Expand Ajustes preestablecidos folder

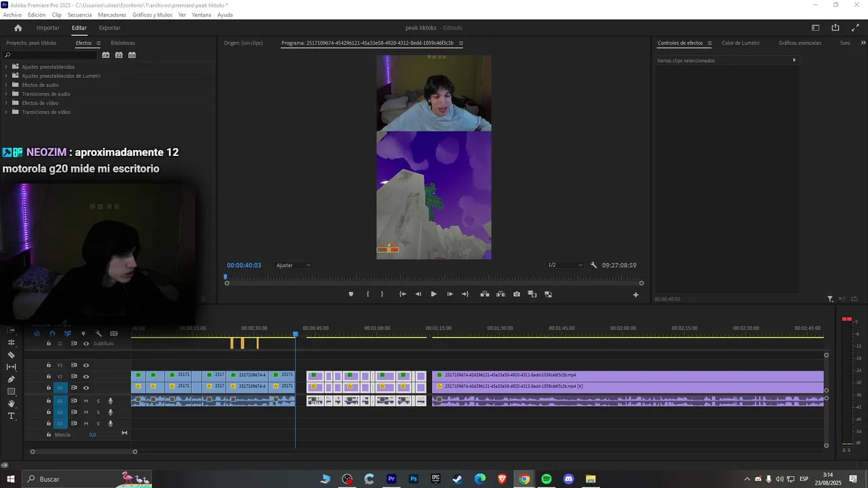point(6,67)
